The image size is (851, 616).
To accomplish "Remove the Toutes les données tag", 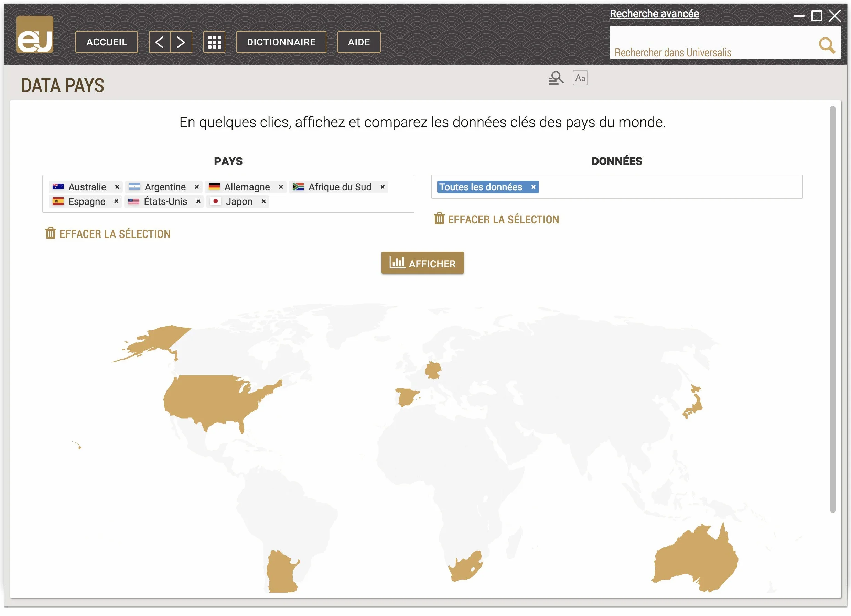I will click(x=533, y=187).
